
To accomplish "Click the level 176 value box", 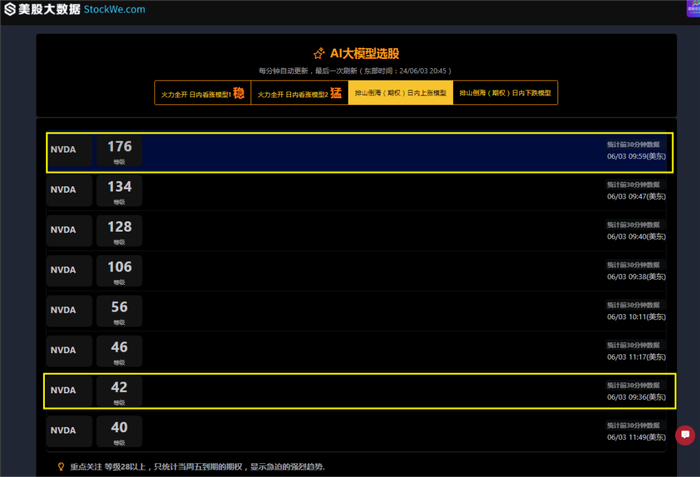I will point(119,151).
